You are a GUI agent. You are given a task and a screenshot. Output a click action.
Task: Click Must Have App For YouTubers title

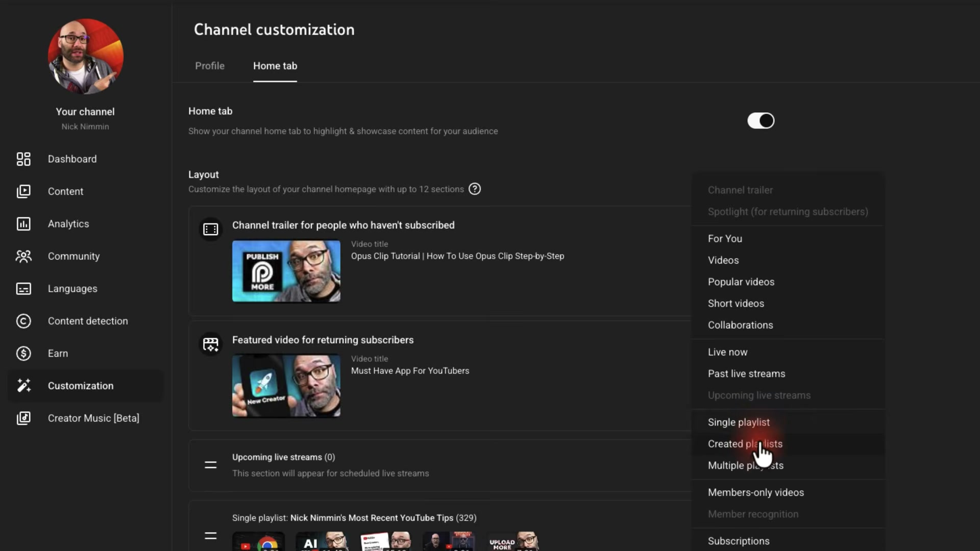pos(410,371)
